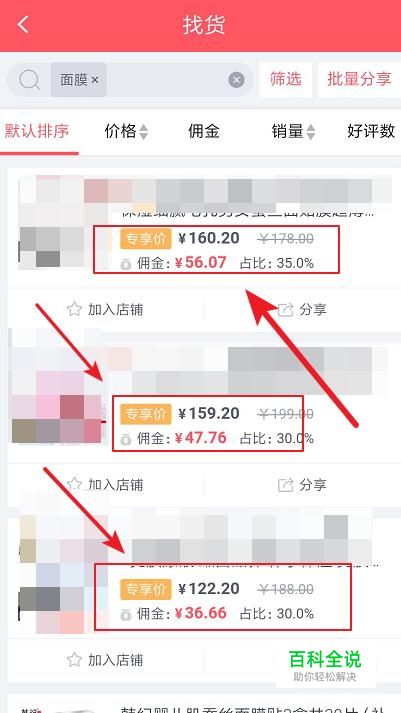This screenshot has width=401, height=713.
Task: Switch to the 好评数 sort tab
Action: click(371, 131)
